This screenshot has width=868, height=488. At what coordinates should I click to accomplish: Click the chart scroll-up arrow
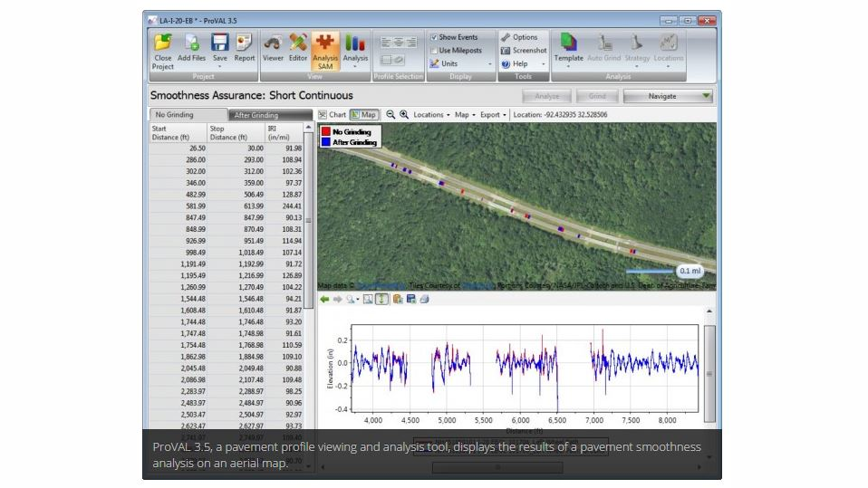tap(709, 311)
